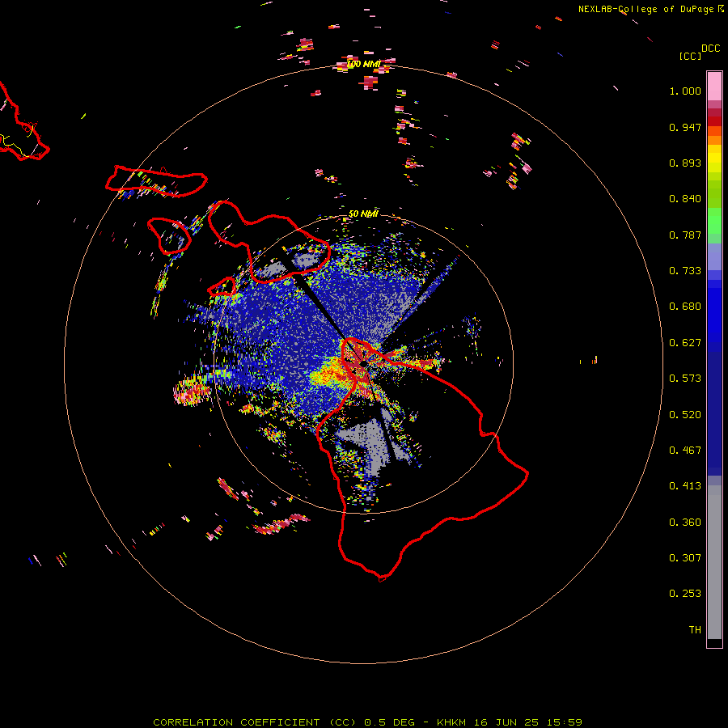Click the 50 NMI range ring label
Screen dimensions: 728x728
pos(363,214)
